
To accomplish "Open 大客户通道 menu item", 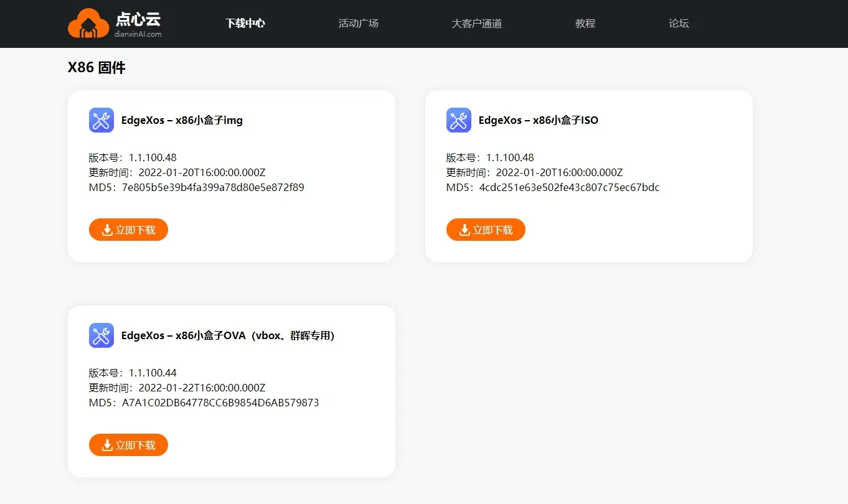I will coord(477,24).
